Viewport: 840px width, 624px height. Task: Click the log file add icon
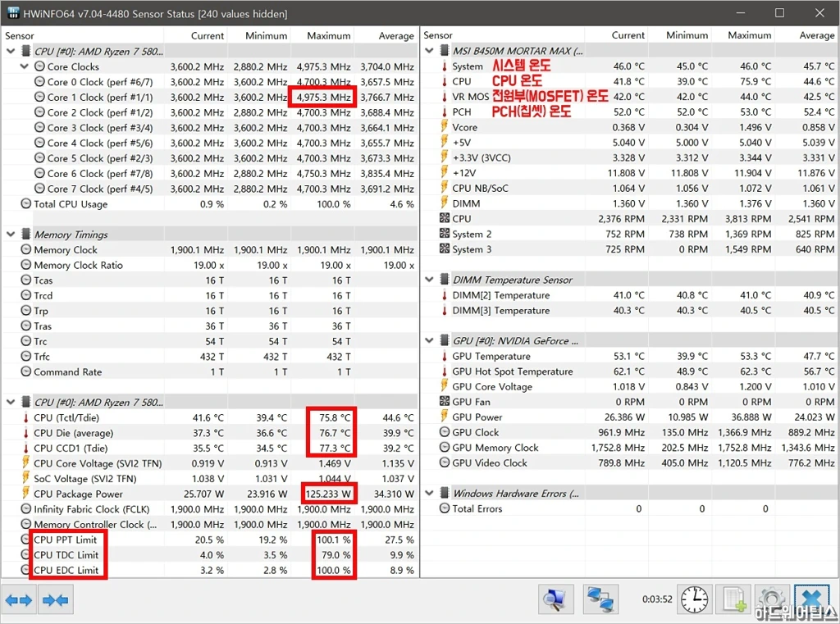pos(734,599)
